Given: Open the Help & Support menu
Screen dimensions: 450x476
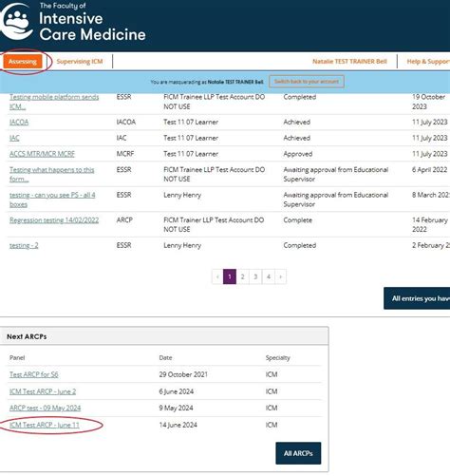Looking at the screenshot, I should (x=428, y=62).
